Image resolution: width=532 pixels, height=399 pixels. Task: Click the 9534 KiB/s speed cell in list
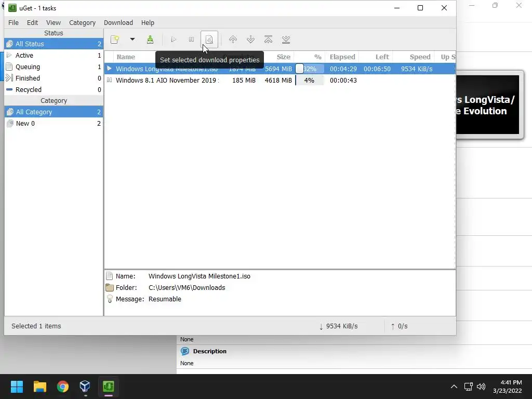tap(417, 69)
